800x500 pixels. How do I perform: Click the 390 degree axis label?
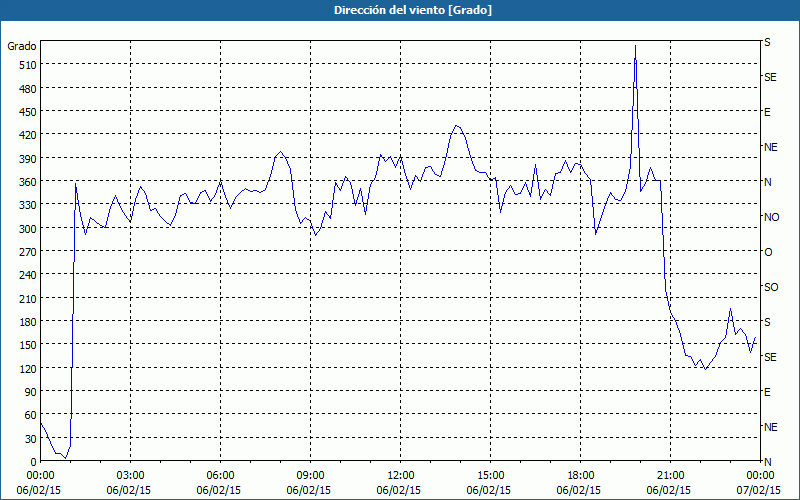[x=27, y=159]
